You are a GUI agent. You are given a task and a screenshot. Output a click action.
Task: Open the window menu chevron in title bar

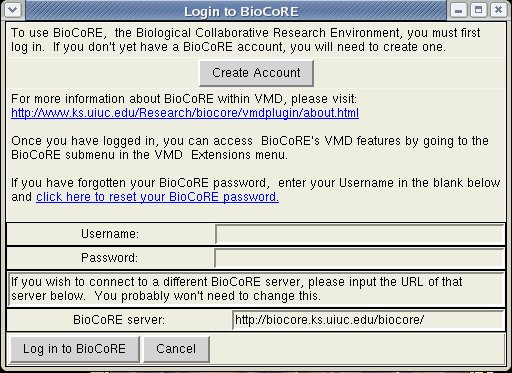[13, 10]
